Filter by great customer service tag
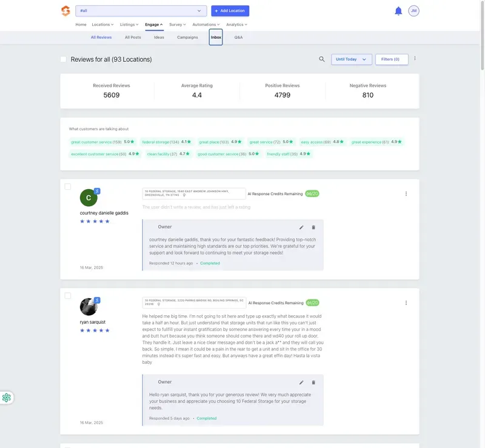The image size is (485, 448). pyautogui.click(x=102, y=142)
